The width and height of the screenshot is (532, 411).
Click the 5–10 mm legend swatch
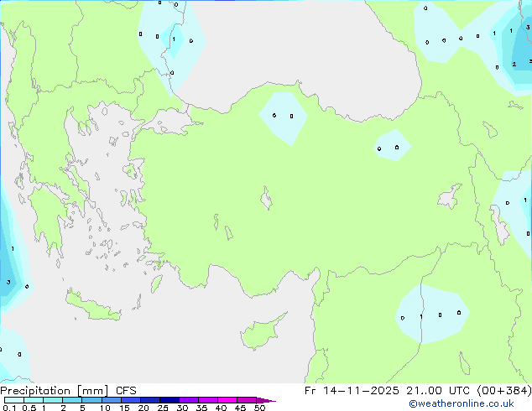[x=92, y=400]
